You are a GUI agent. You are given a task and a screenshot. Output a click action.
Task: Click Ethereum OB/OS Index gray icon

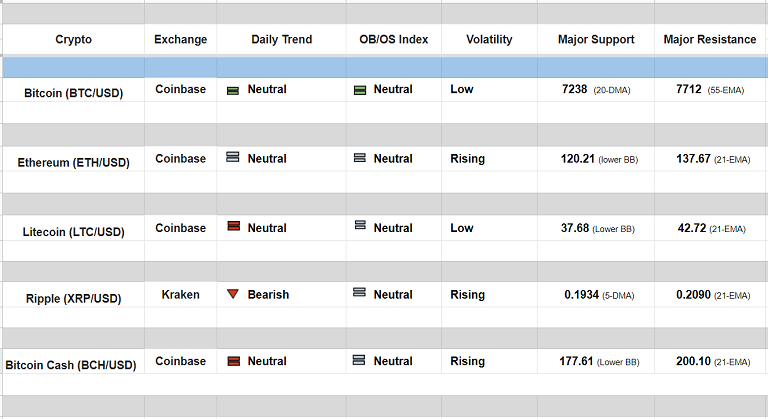click(360, 158)
